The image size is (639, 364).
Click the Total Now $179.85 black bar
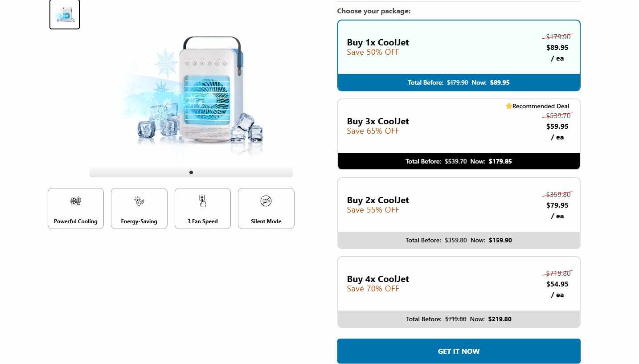(459, 161)
